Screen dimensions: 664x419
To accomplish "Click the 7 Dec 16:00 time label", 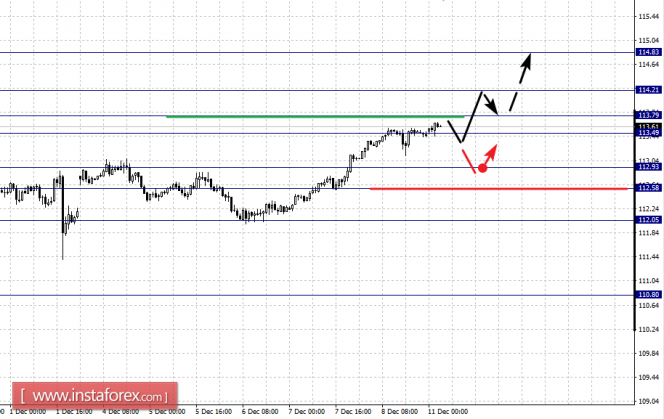I will [353, 412].
